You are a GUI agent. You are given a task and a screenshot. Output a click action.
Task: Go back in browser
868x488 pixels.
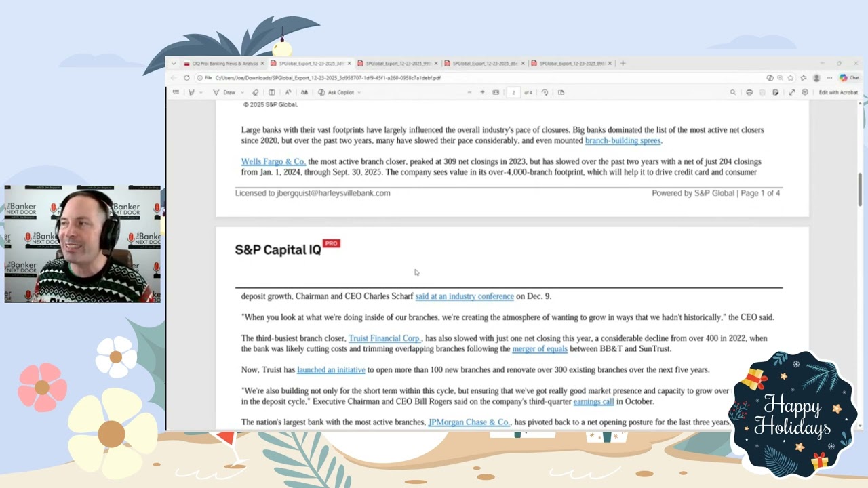(x=173, y=78)
